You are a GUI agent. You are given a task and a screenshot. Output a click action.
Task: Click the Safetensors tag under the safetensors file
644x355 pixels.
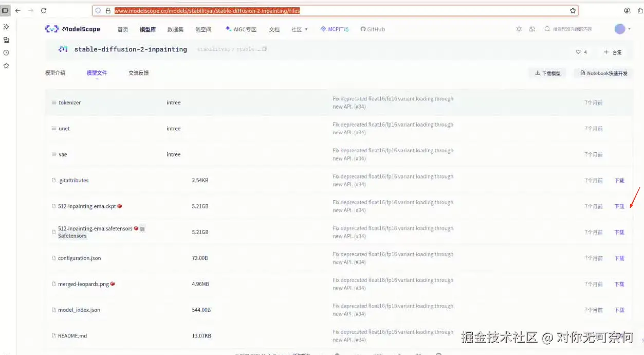(72, 236)
